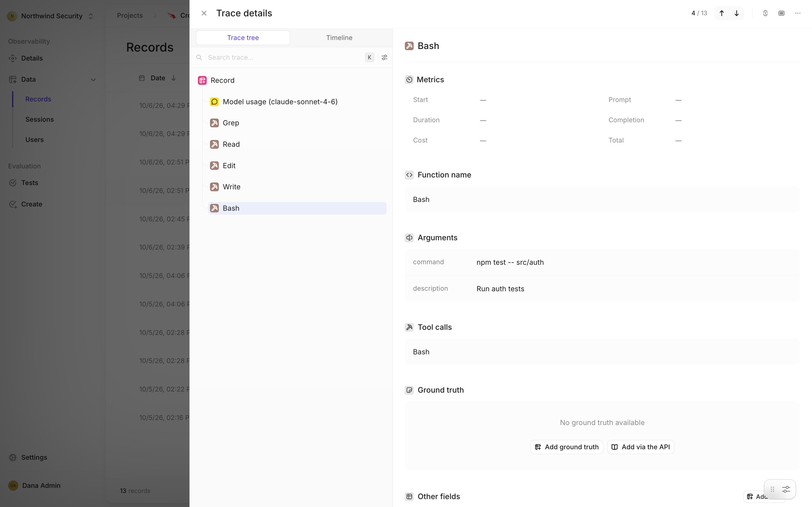Go to next record arrow
This screenshot has width=812, height=507.
tap(736, 14)
